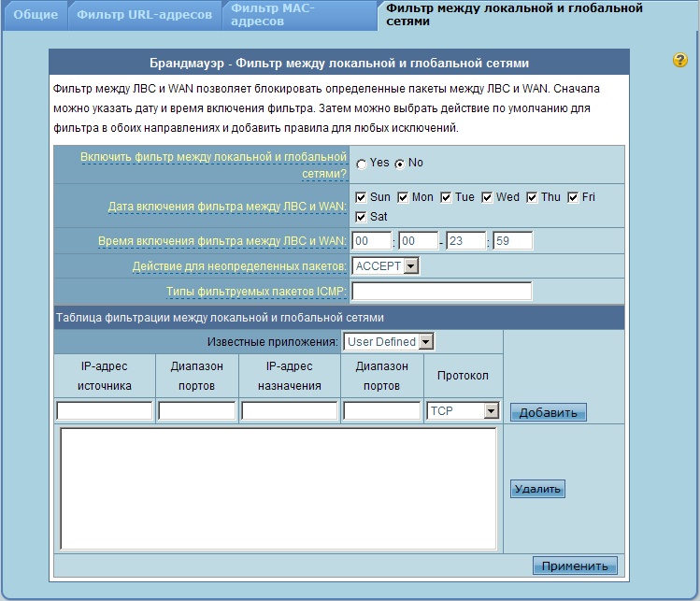
Task: Uncheck the Sun checkbox
Action: click(x=361, y=197)
